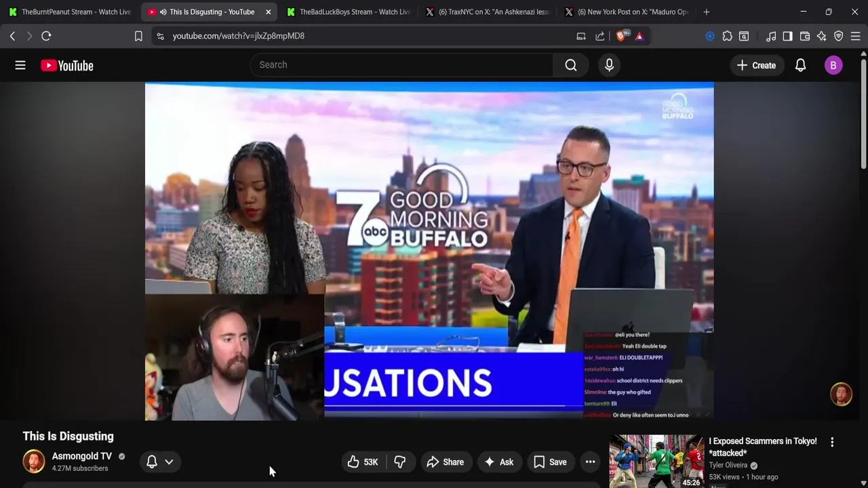This screenshot has height=488, width=868.
Task: Click the Create button
Action: 756,65
